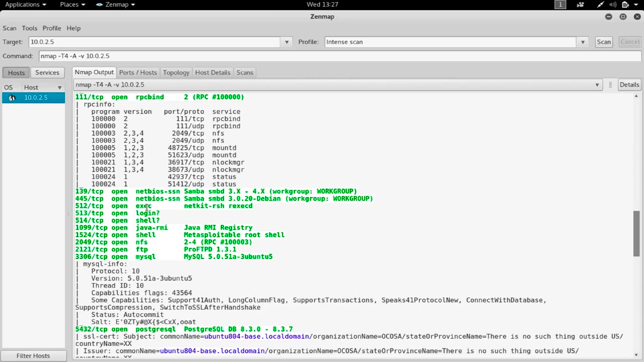Open the Zenmap app menu in top bar

click(115, 5)
